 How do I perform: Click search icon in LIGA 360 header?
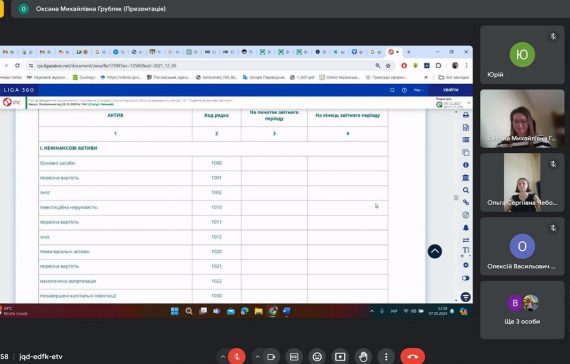click(x=392, y=90)
